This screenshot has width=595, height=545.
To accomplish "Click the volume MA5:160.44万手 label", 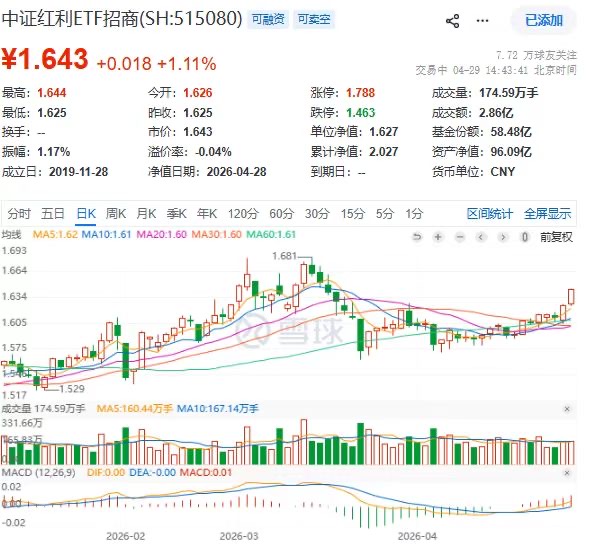I will click(135, 409).
